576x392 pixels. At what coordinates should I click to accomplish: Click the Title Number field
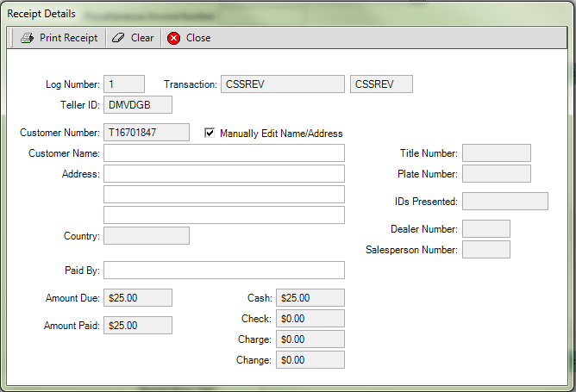[x=496, y=153]
